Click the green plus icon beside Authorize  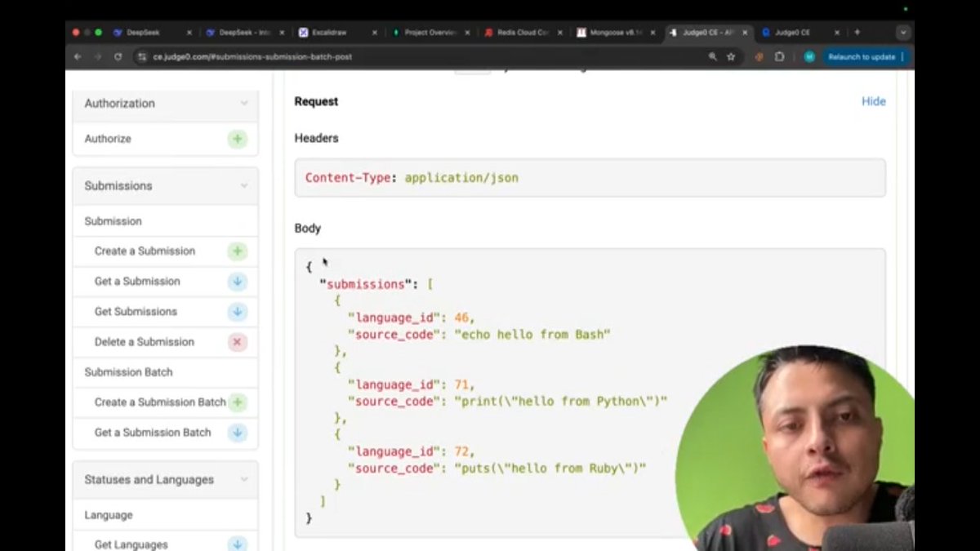click(x=238, y=139)
